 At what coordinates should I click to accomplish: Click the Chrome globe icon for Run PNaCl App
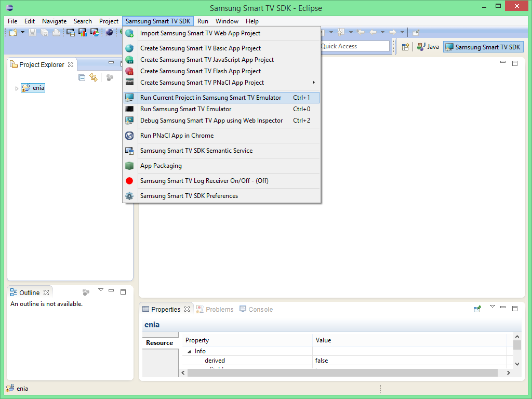129,136
